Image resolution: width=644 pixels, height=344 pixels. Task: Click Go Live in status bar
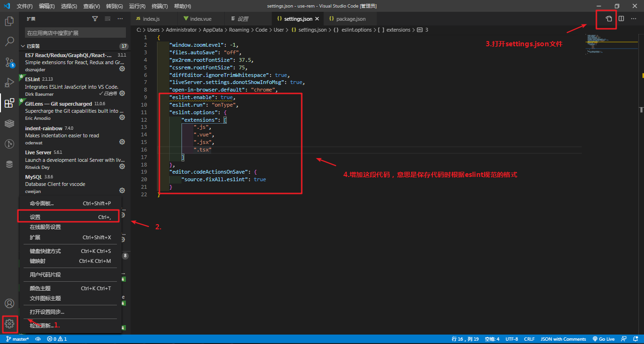point(603,339)
